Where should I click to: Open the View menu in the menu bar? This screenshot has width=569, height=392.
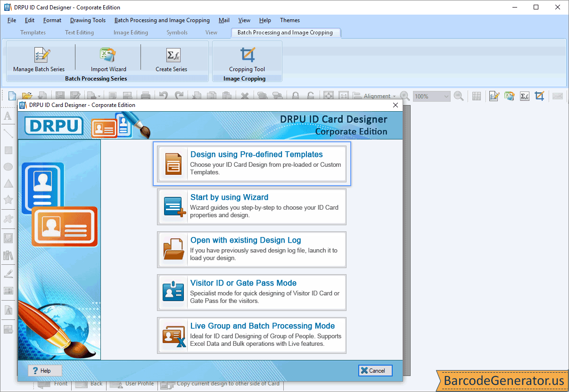click(244, 20)
